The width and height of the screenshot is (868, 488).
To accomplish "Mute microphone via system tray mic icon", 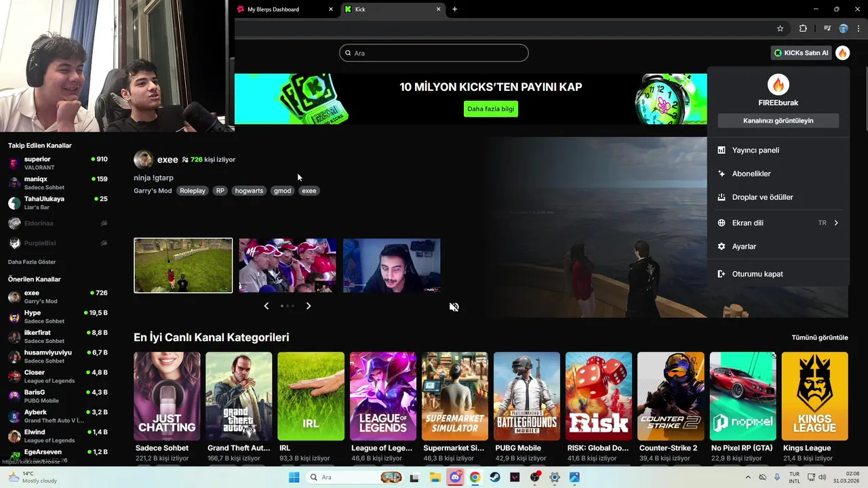I will (x=777, y=477).
